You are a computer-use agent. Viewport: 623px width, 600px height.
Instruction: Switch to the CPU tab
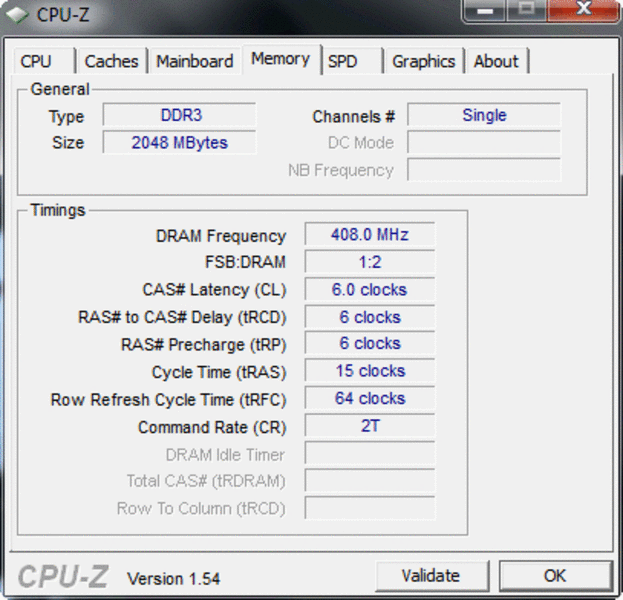coord(44,61)
